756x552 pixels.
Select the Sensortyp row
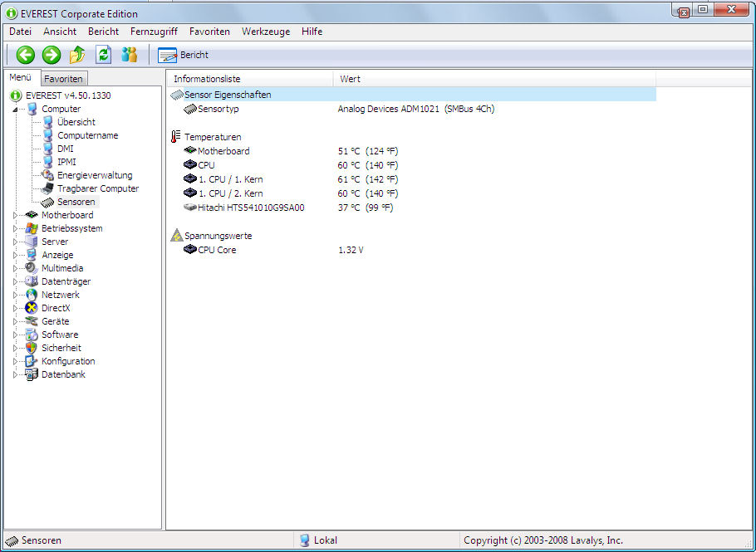[x=412, y=109]
